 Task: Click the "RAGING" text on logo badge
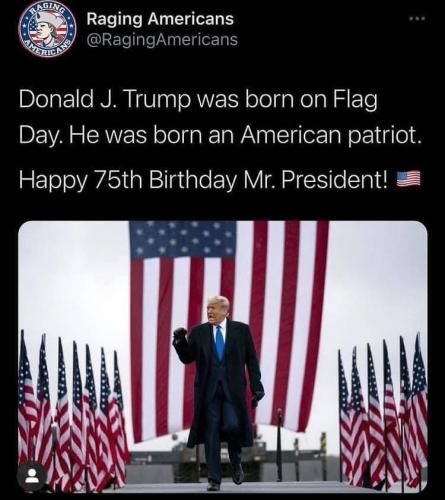point(50,7)
